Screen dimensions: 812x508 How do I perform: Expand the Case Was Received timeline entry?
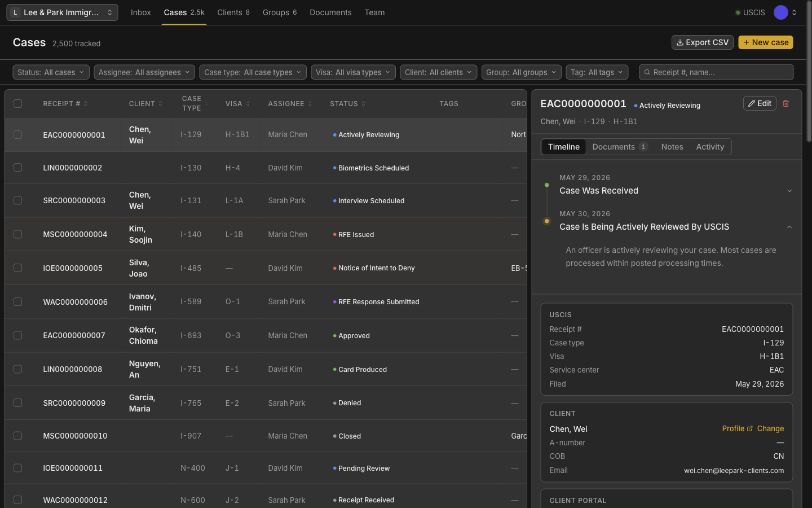point(789,191)
